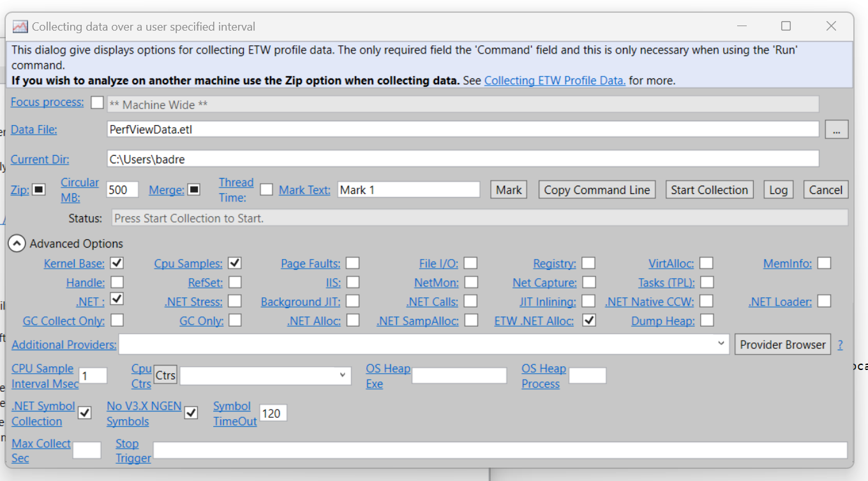
Task: Uncheck the No V3.X NGEN Symbols checkbox
Action: pos(190,413)
